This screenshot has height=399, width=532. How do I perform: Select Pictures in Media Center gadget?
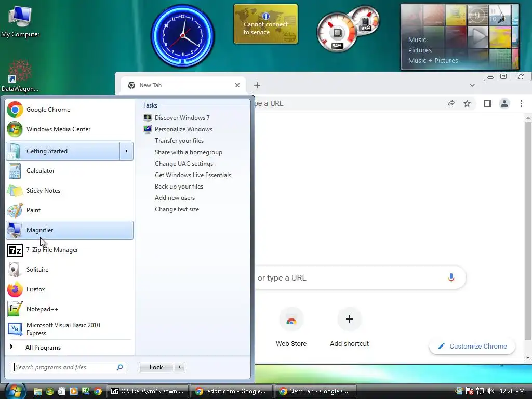tap(420, 50)
